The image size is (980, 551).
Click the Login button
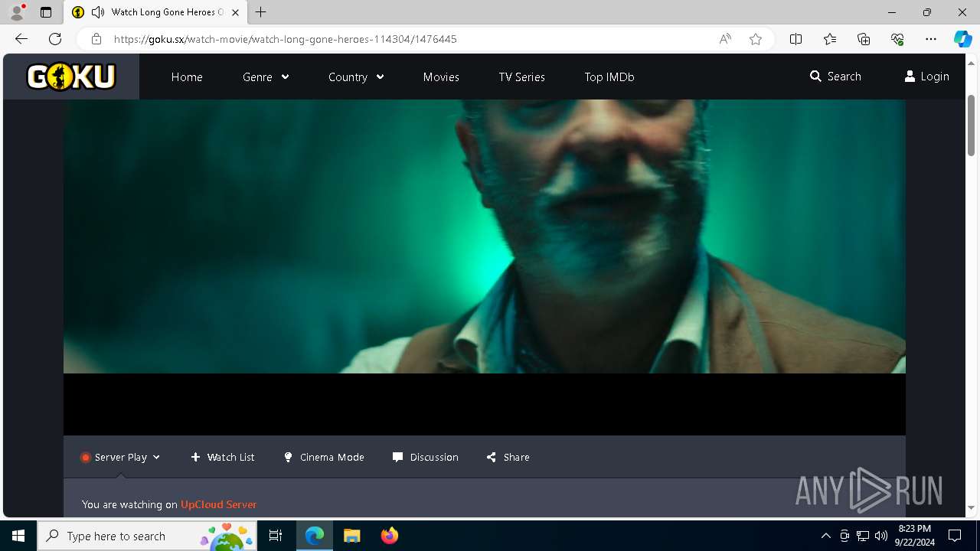coord(926,77)
